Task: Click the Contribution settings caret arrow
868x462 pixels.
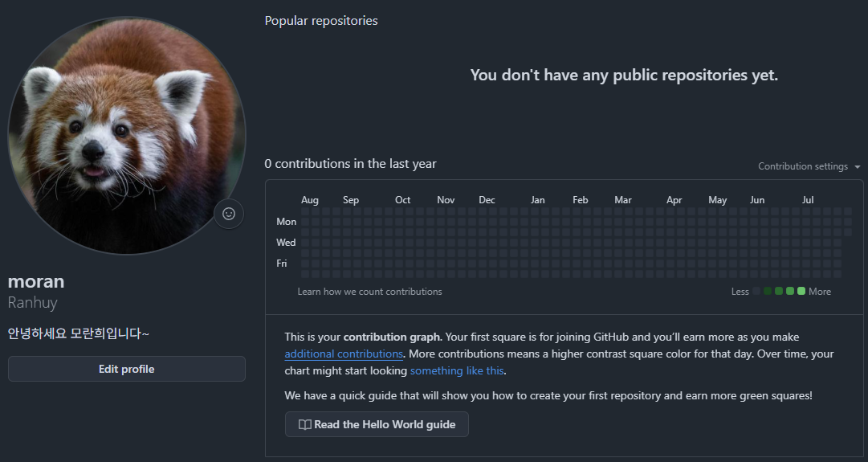Action: (857, 167)
